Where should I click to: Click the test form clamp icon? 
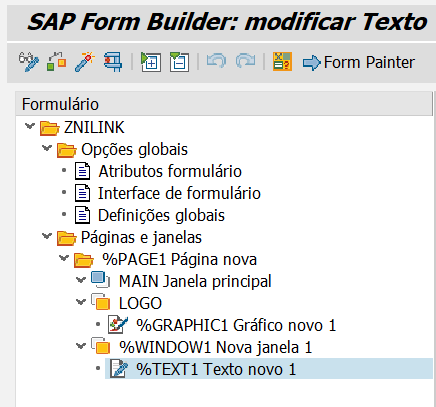pyautogui.click(x=113, y=62)
